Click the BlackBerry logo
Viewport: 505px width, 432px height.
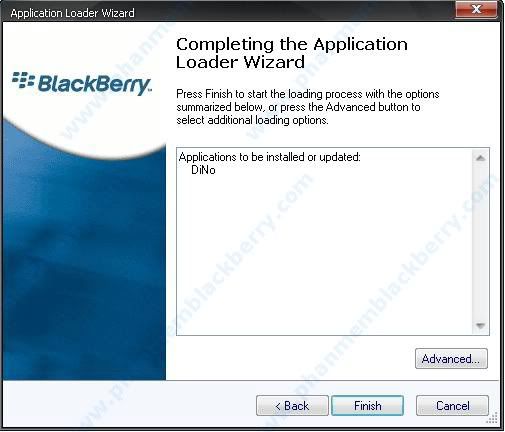(x=82, y=83)
